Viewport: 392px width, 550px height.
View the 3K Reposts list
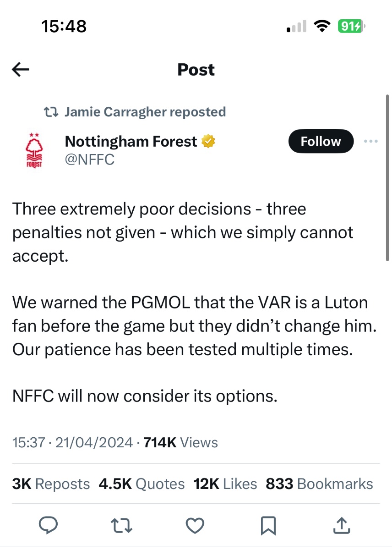tap(51, 484)
